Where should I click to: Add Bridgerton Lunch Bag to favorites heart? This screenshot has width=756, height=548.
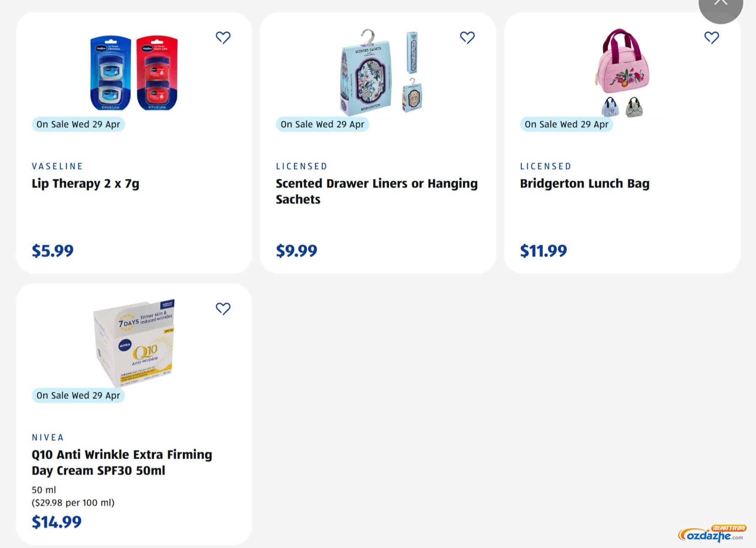[x=711, y=38]
